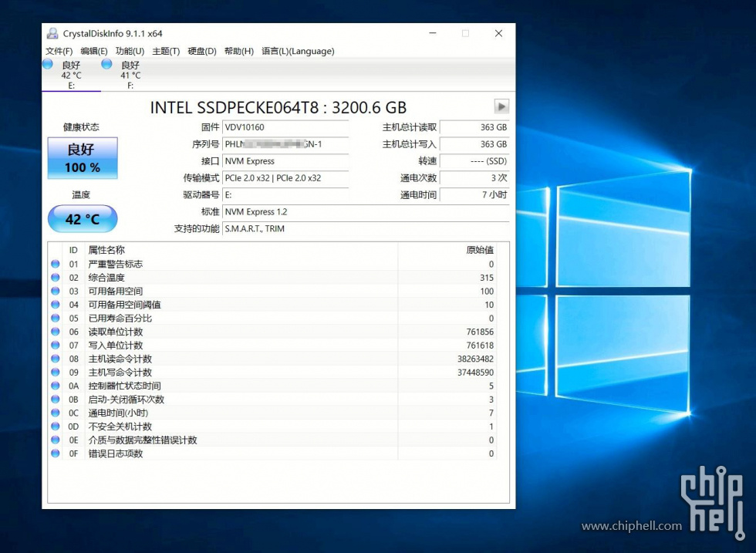Click the 原始值 column header
This screenshot has width=756, height=553.
pos(447,250)
